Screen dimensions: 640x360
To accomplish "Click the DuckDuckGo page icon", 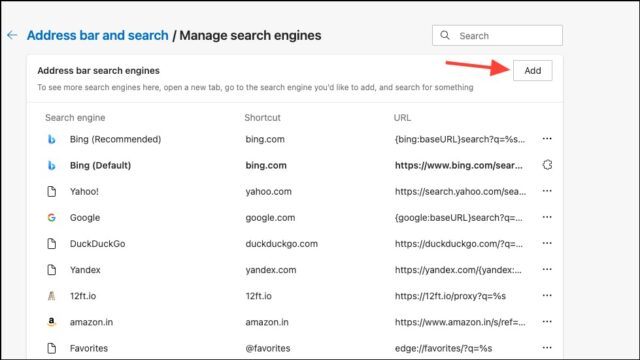I will 51,244.
